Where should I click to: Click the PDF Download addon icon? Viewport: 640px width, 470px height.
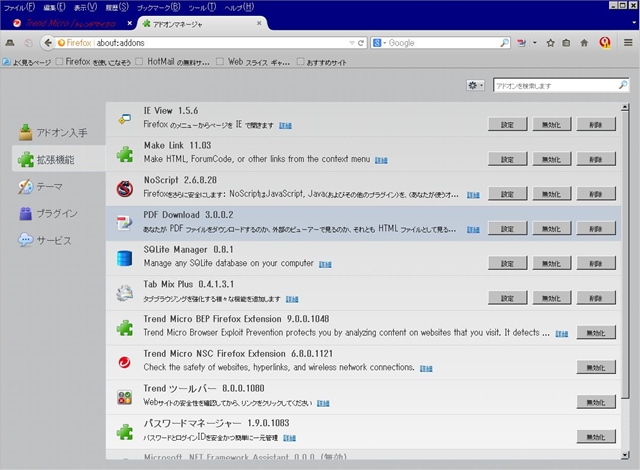point(124,223)
